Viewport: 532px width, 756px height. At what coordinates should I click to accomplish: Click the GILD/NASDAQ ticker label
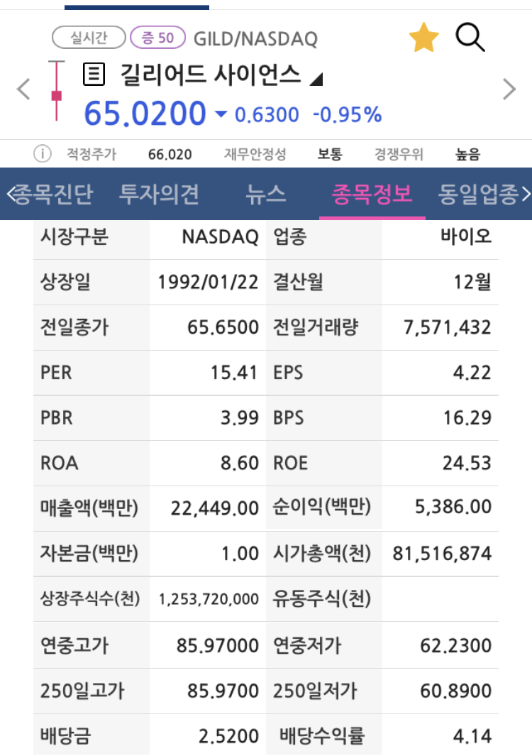pyautogui.click(x=255, y=39)
